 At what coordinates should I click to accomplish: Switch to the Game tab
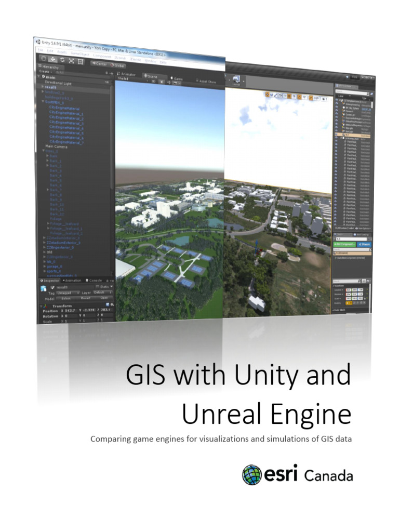tap(177, 78)
